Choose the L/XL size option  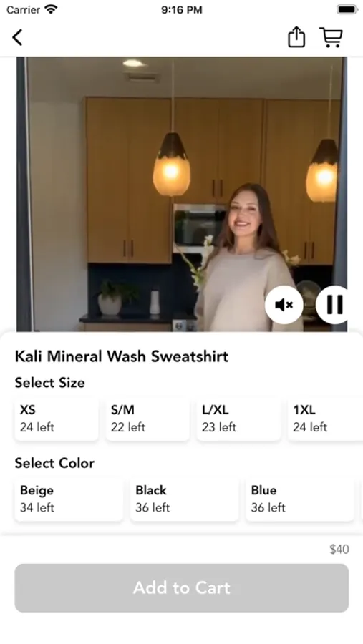pyautogui.click(x=238, y=419)
